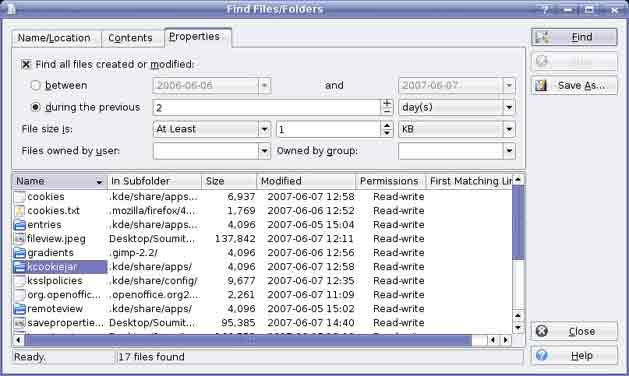Click the Close button
This screenshot has width=629, height=376.
(574, 331)
